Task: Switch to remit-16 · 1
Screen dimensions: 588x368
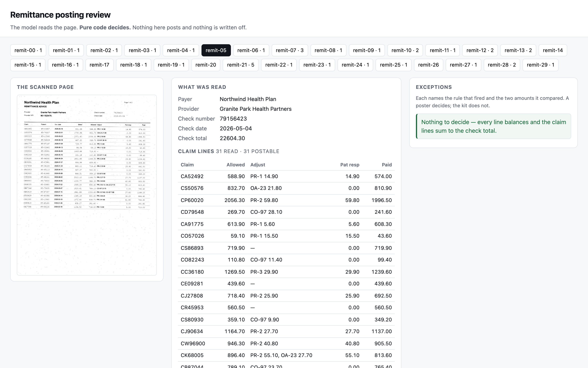Action: [65, 65]
